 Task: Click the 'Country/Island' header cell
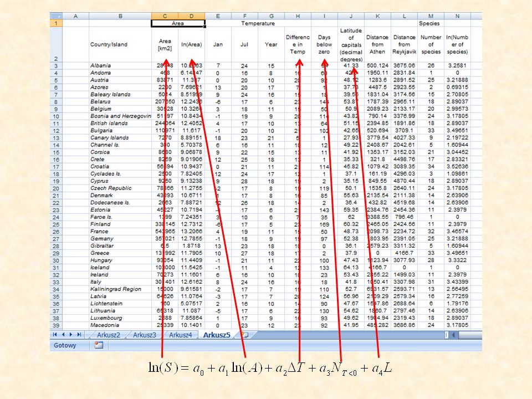click(x=120, y=44)
